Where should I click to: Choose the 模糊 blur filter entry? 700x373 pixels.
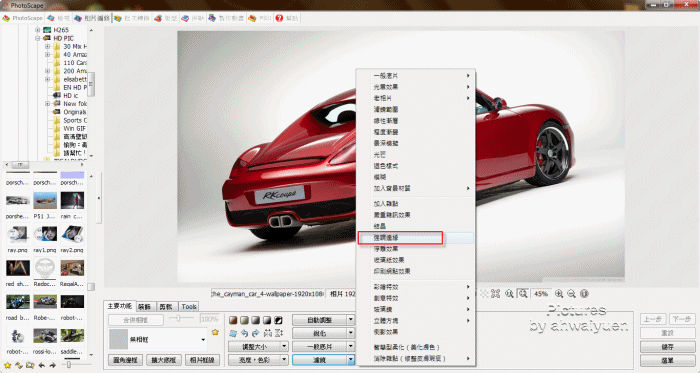[416, 177]
